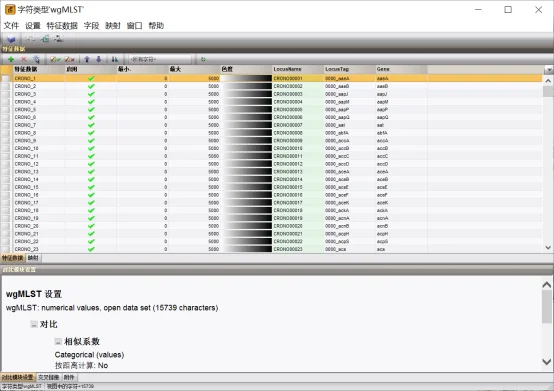Click the Categorical (values) text
The image size is (554, 391).
pos(89,355)
